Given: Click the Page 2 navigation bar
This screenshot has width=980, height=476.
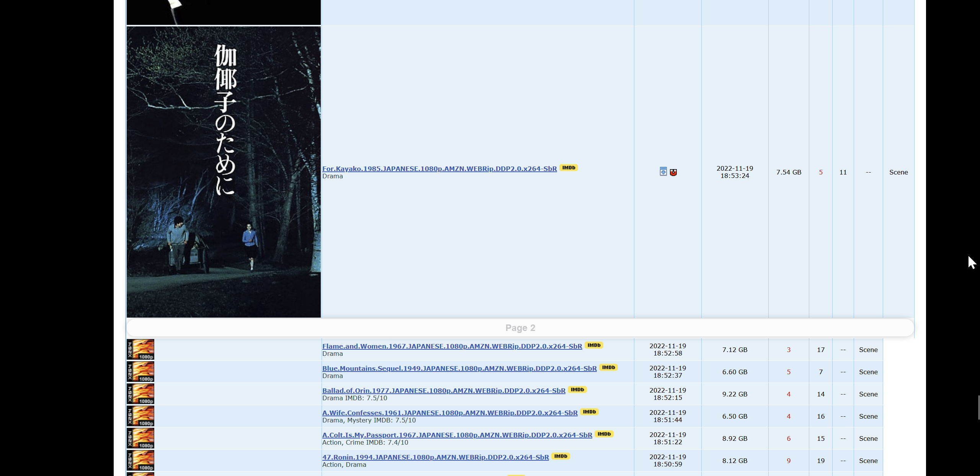Looking at the screenshot, I should pyautogui.click(x=520, y=328).
